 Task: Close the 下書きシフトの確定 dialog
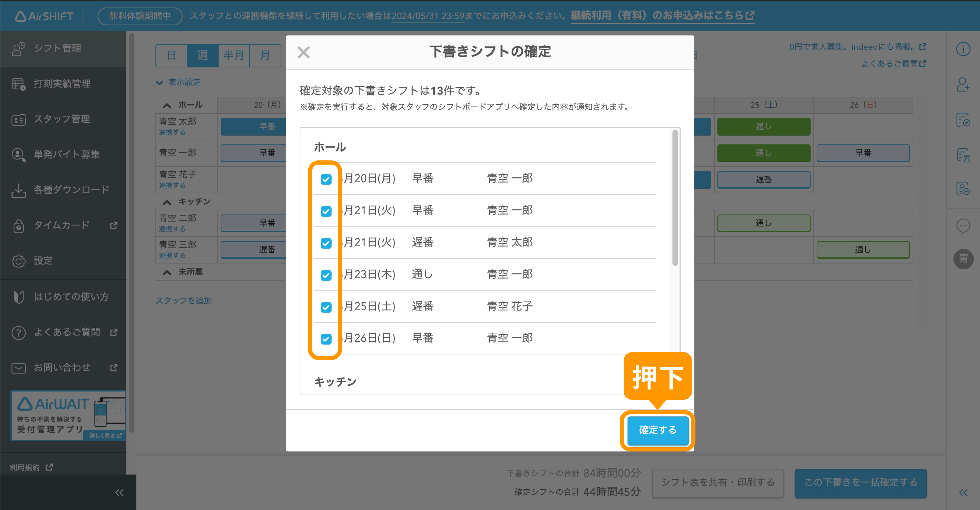coord(303,52)
